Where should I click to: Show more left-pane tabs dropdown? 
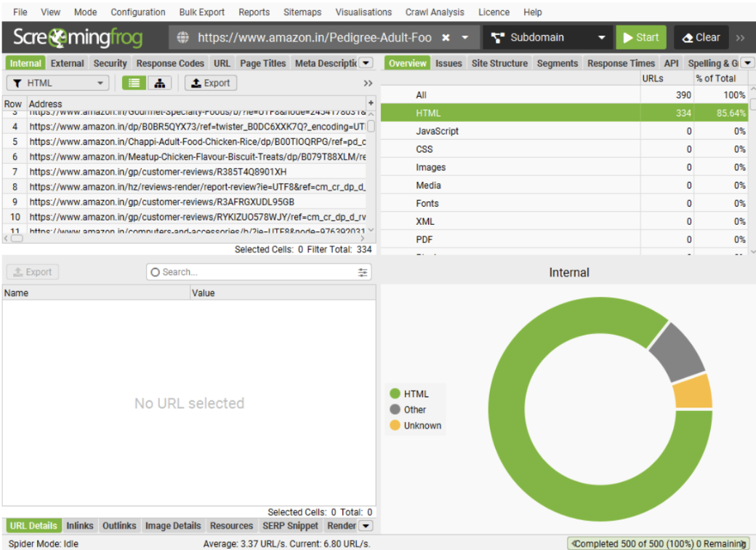(x=366, y=63)
